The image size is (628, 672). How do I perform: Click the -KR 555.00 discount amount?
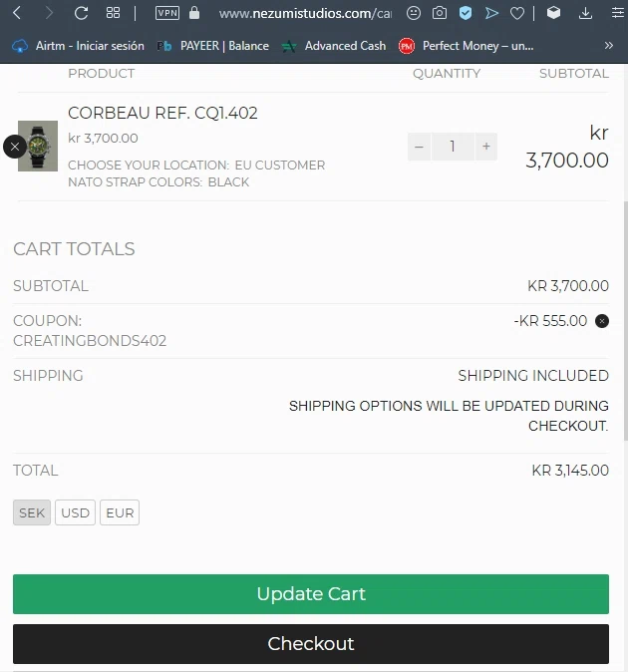[x=550, y=321]
